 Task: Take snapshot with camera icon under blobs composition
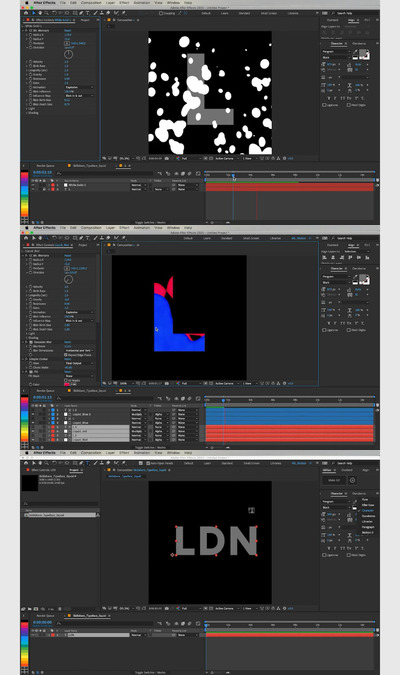167,158
